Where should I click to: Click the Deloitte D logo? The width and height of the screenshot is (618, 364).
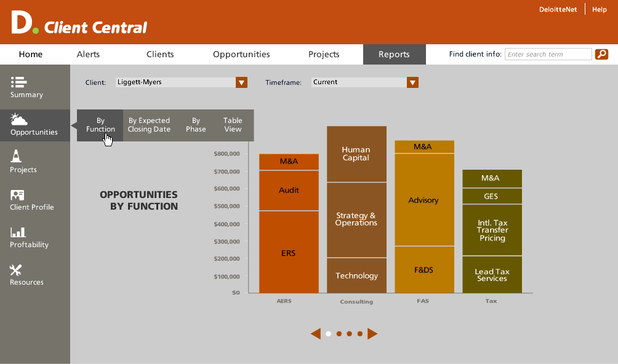pos(25,22)
